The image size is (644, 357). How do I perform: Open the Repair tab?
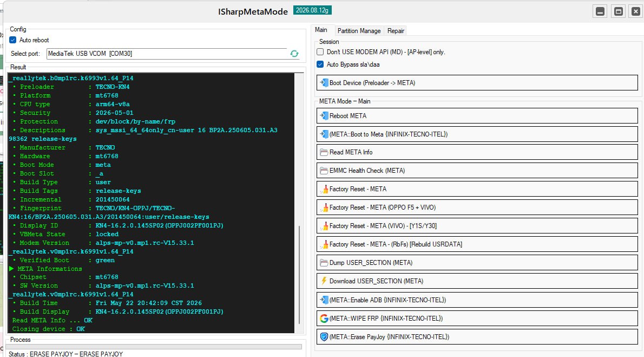coord(396,31)
